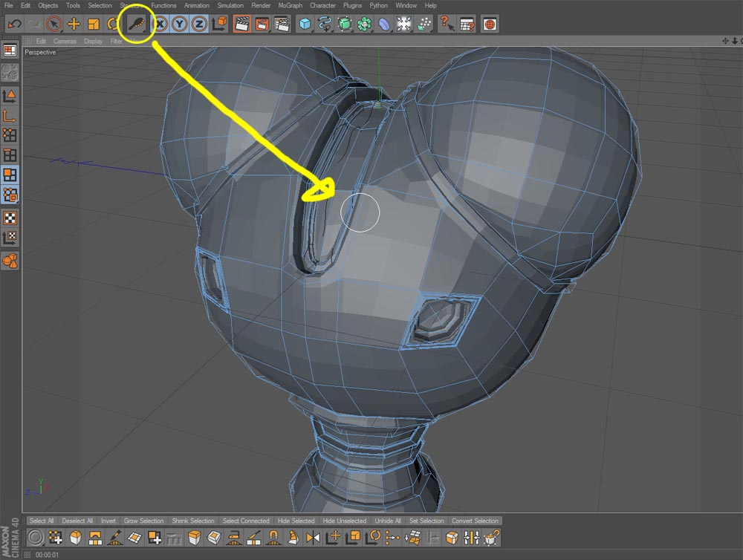
Task: Open the Selection menu
Action: (x=100, y=5)
